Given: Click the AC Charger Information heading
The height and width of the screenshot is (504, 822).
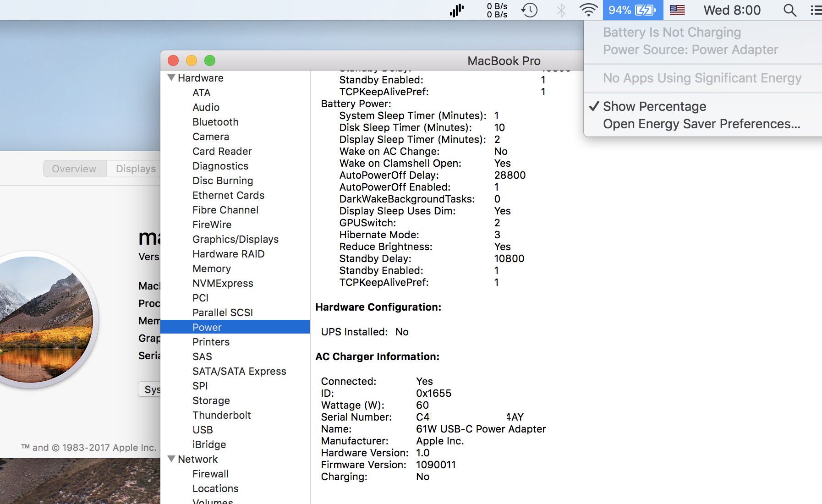Looking at the screenshot, I should click(x=377, y=356).
